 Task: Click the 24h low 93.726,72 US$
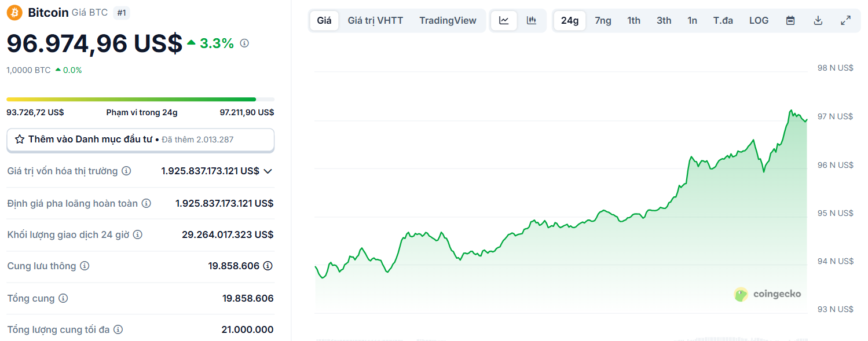[35, 112]
